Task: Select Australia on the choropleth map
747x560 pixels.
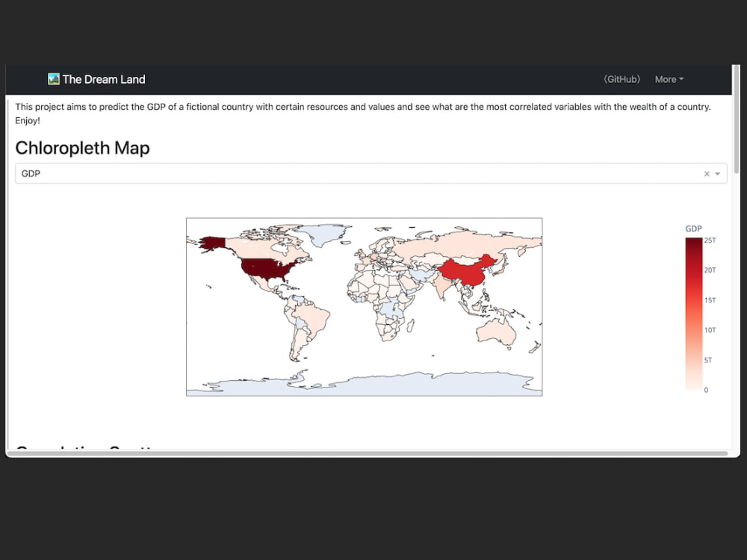Action: [495, 331]
